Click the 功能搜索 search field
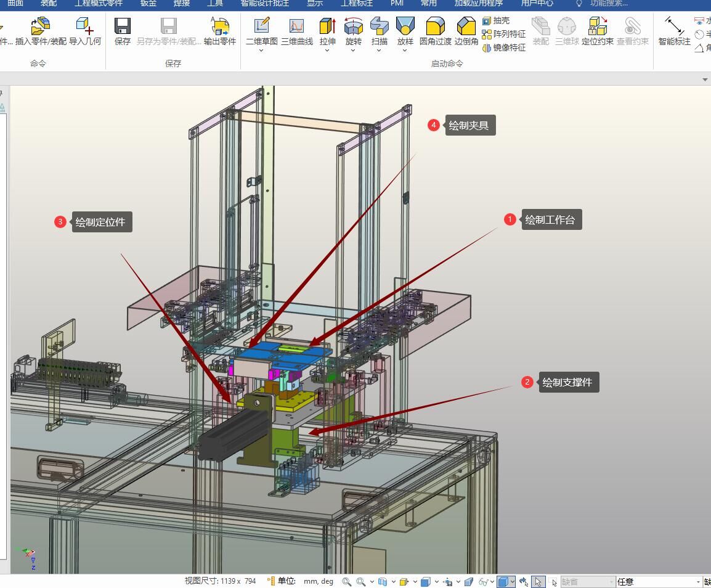This screenshot has width=711, height=588. click(x=608, y=3)
